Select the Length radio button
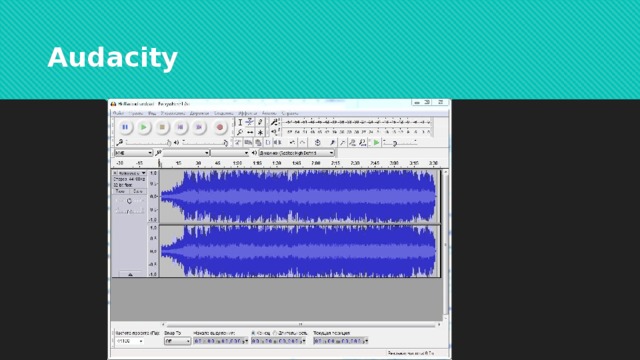 pos(275,333)
